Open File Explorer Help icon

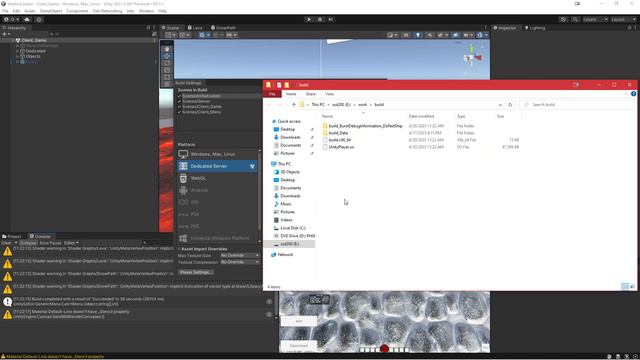click(x=633, y=94)
